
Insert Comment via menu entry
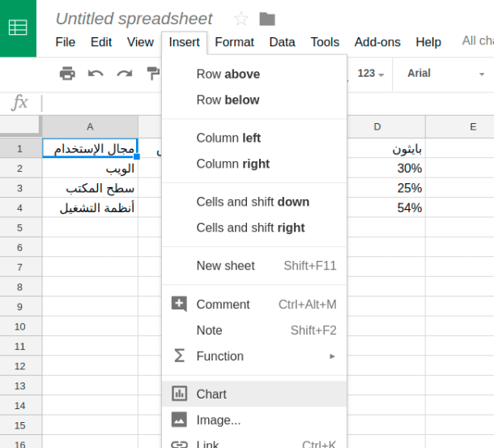coord(254,305)
